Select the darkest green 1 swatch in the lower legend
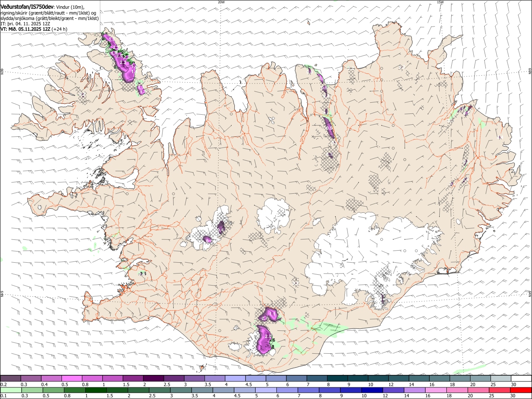The image size is (532, 399). (x=96, y=390)
